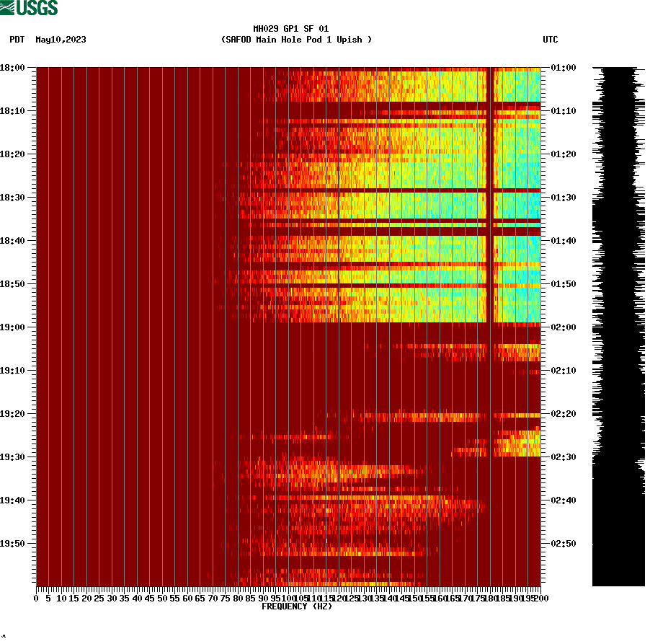Click the green wave symbol in USGS logo
The height and width of the screenshot is (644, 650).
coord(7,7)
